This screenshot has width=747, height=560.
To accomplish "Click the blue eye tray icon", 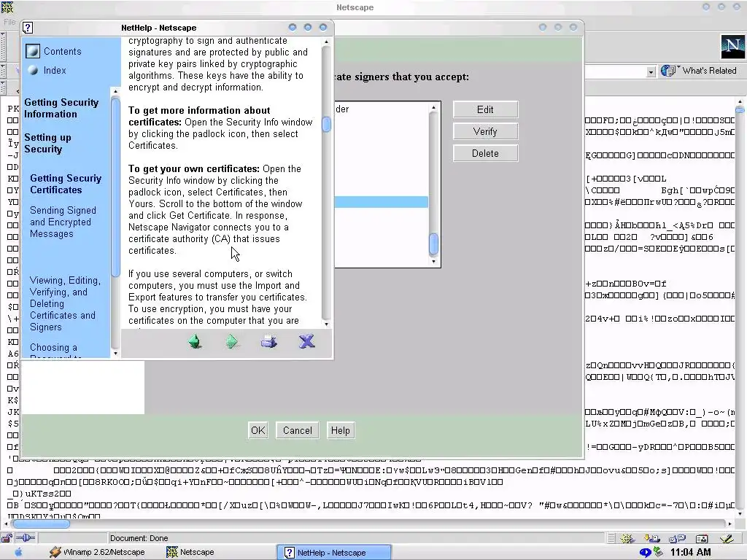I will point(645,553).
